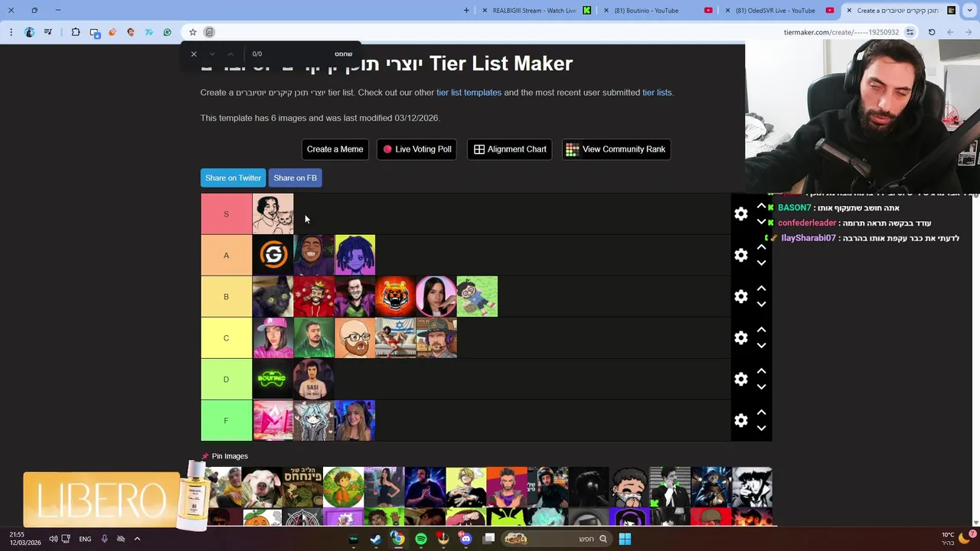
Task: Click the taskbar search box
Action: point(557,539)
